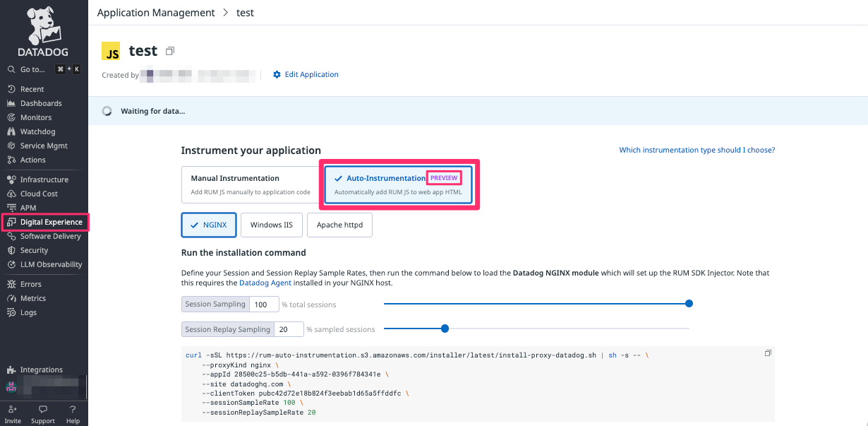Open Recent clock icon in sidebar
The image size is (868, 426).
[x=11, y=89]
